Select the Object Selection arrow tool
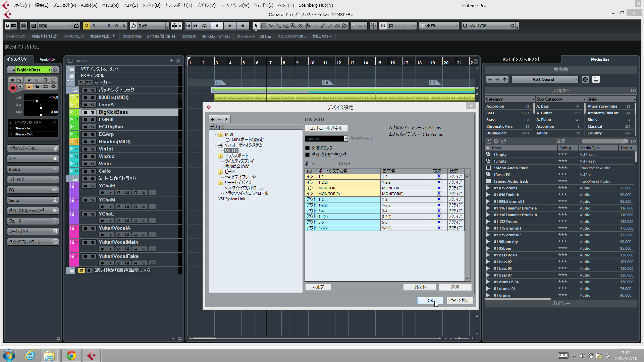Viewport: 644px width, 362px height. point(256,26)
